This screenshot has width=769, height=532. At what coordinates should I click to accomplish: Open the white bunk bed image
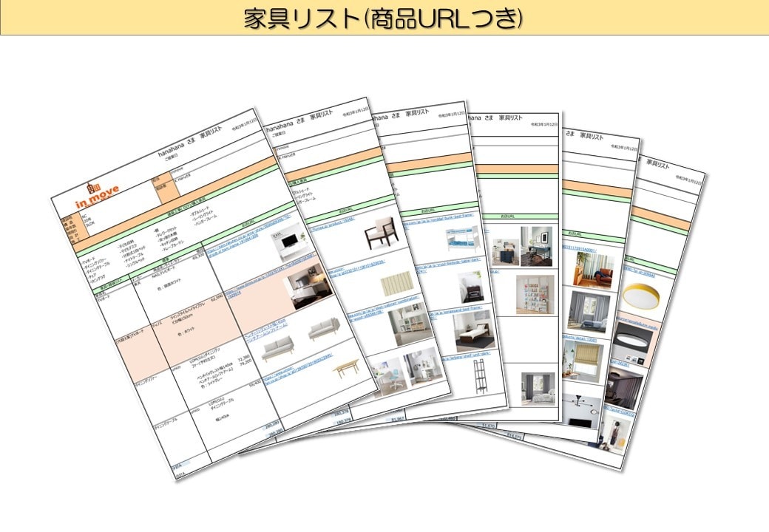(x=462, y=239)
